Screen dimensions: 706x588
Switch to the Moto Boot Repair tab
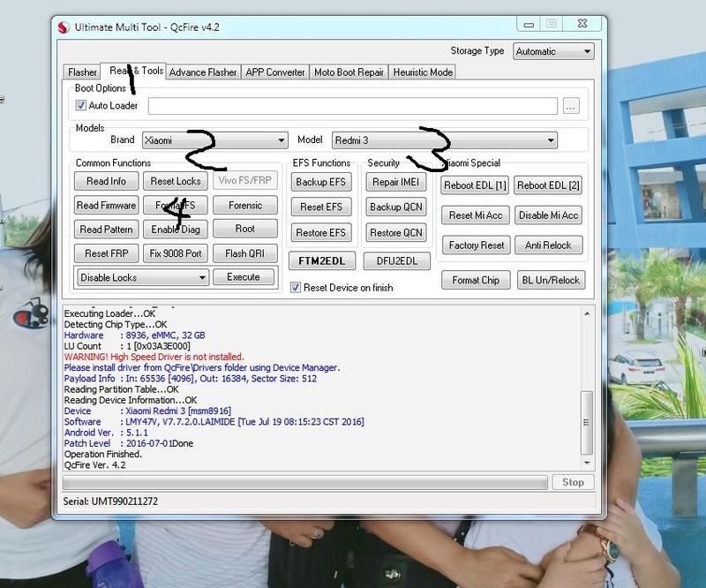click(349, 72)
